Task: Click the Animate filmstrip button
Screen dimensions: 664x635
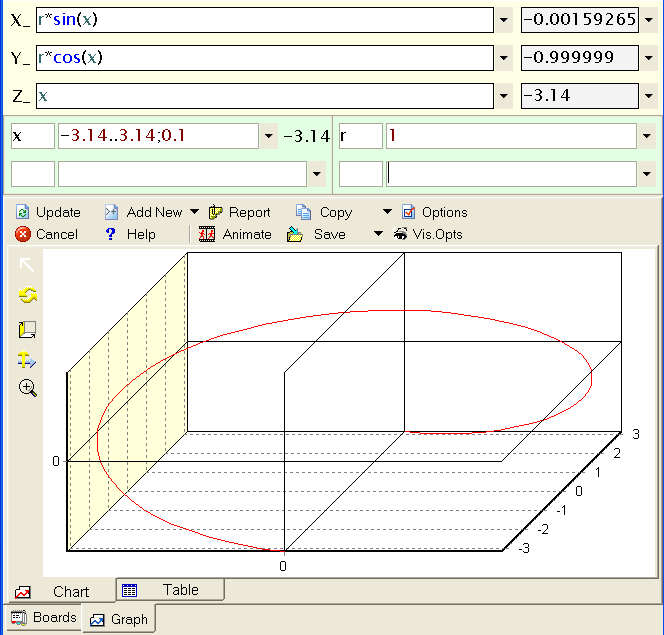Action: [235, 234]
